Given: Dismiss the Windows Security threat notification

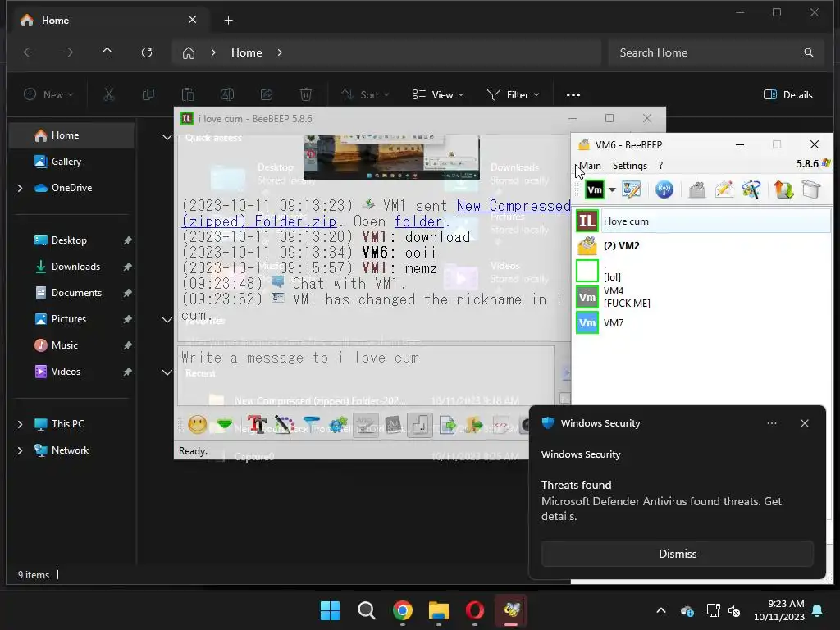Looking at the screenshot, I should tap(677, 554).
